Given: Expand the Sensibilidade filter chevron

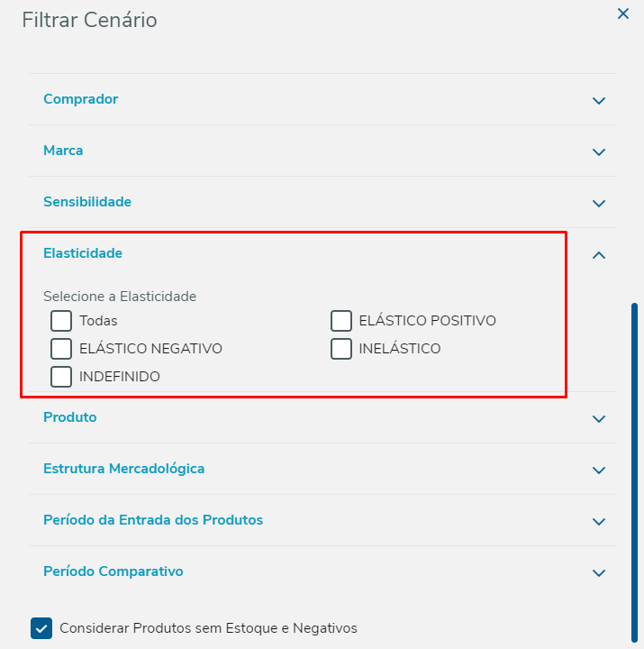Looking at the screenshot, I should click(599, 203).
